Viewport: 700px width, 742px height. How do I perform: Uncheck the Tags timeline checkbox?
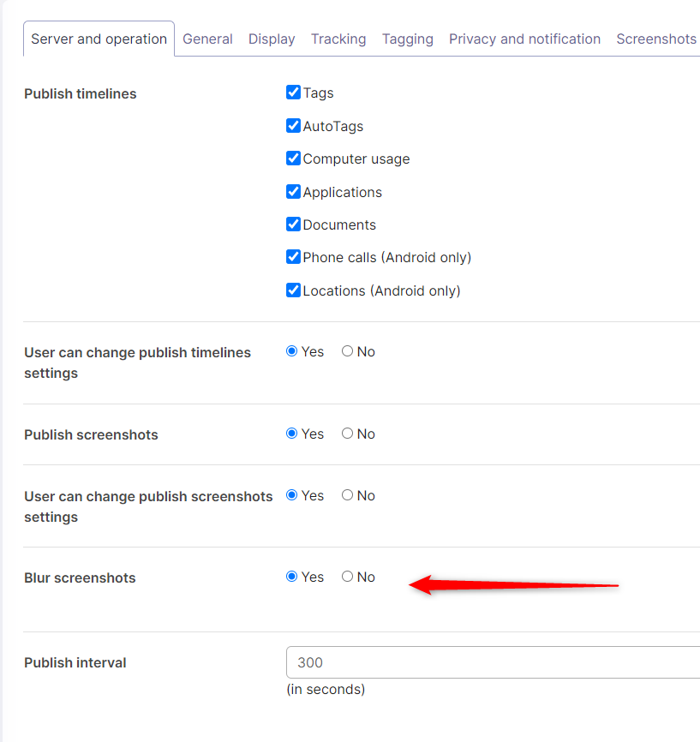[x=293, y=93]
